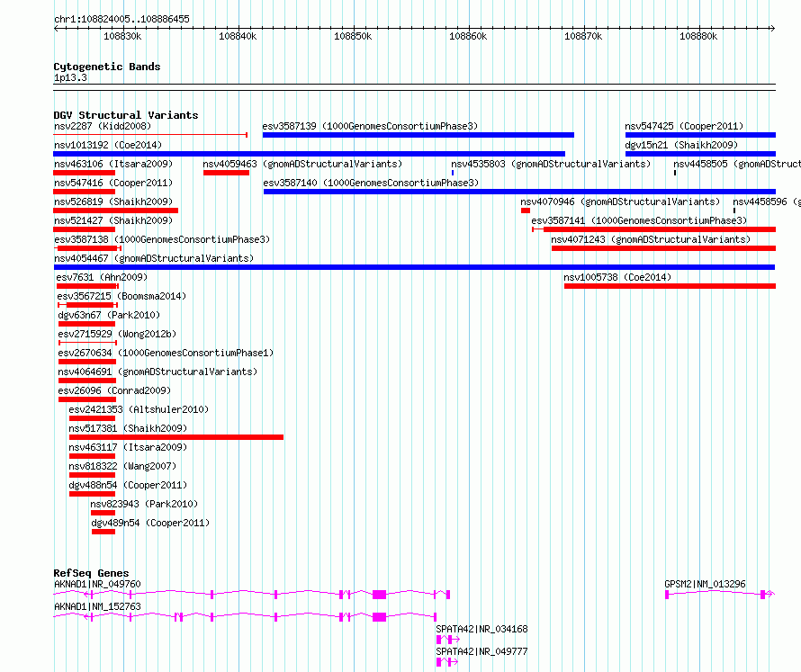Click the RefSeq Genes track title
This screenshot has width=801, height=672.
pos(92,573)
